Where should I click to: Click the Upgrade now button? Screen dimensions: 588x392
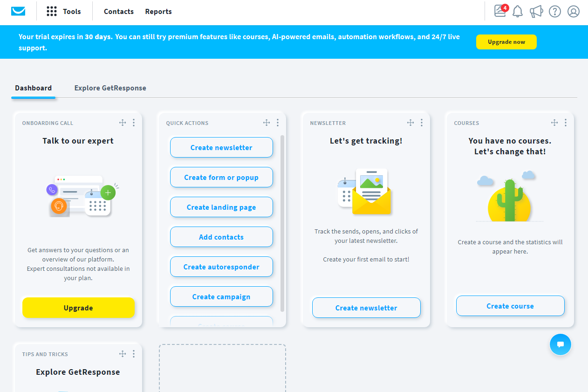[506, 42]
